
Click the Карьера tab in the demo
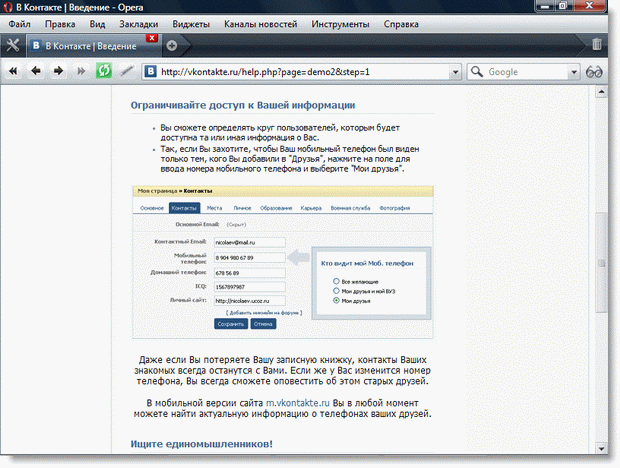[311, 208]
